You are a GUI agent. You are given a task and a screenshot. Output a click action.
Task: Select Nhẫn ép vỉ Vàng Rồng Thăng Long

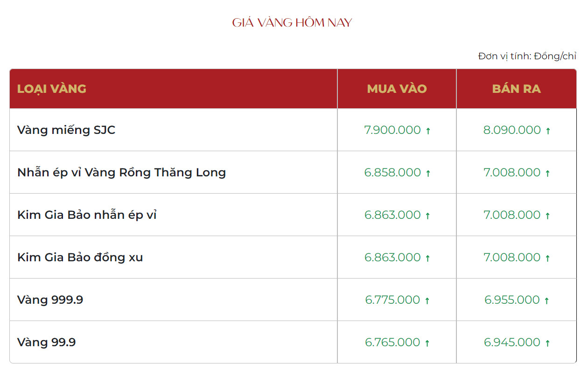[x=121, y=173]
